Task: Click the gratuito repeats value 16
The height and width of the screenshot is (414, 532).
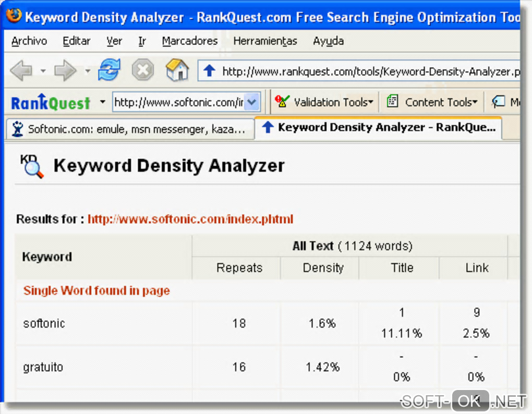Action: pyautogui.click(x=239, y=367)
